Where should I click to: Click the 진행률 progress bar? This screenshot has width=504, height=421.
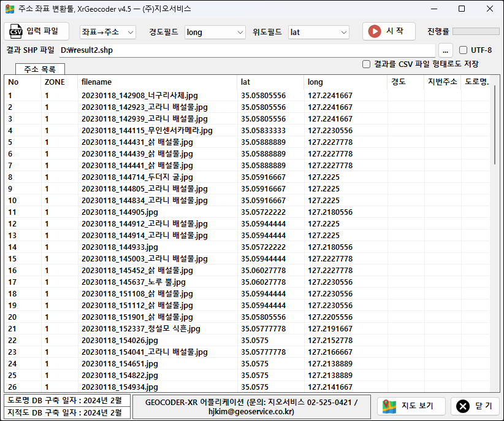476,31
